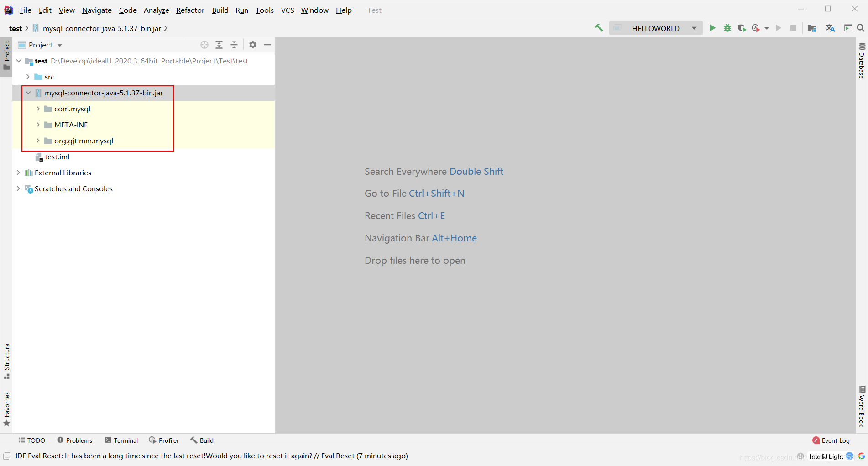Click the tool window quick-access icon in status bar

click(x=7, y=456)
